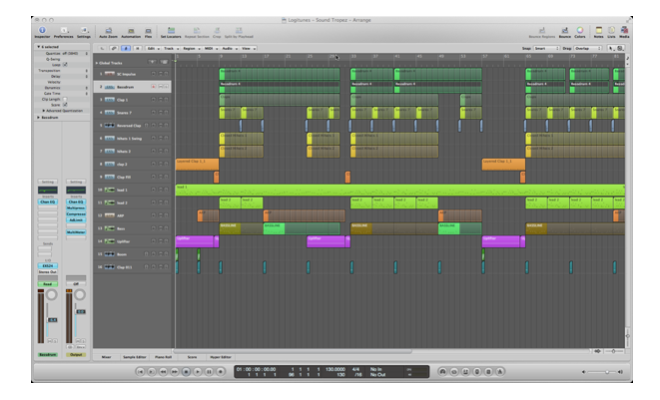Open the Quantize value dropdown
This screenshot has height=400, width=660.
(75, 53)
